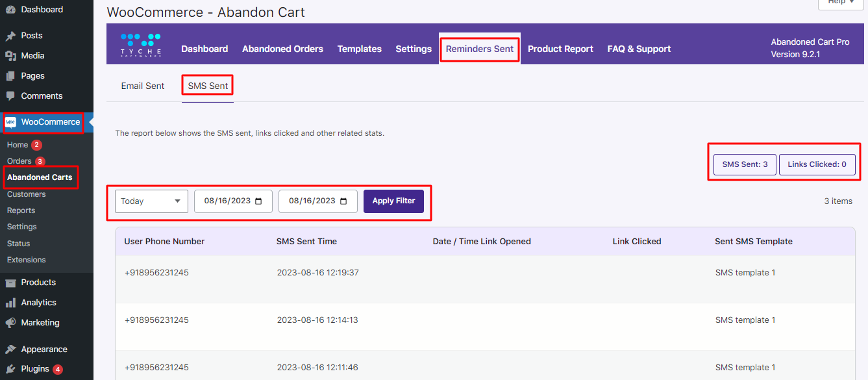Click the Posts pushpin icon

point(10,36)
